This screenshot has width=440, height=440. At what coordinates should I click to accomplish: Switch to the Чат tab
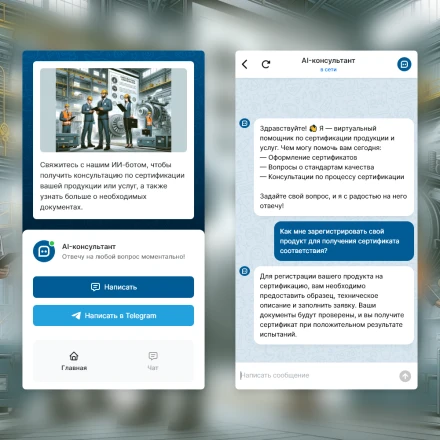(x=153, y=361)
